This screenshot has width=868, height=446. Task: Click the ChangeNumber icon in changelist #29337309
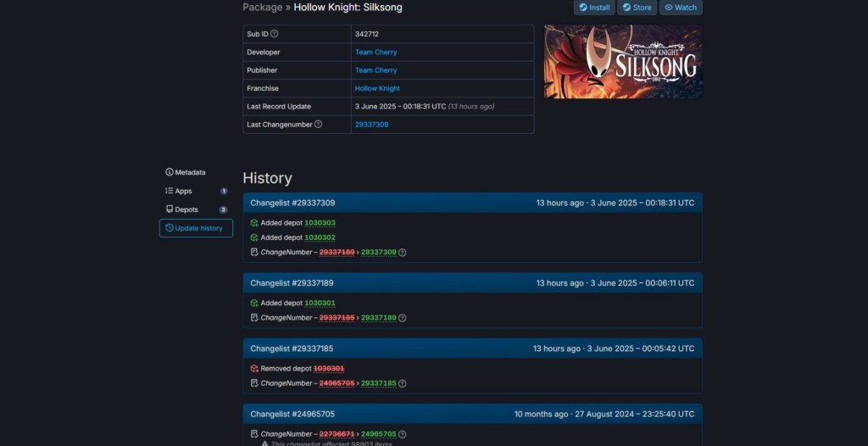coord(254,252)
